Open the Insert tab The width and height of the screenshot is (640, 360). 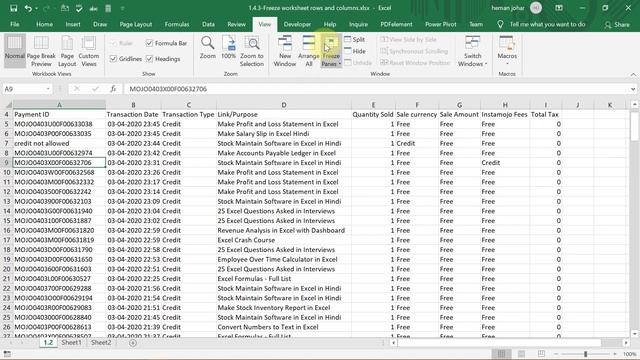73,24
